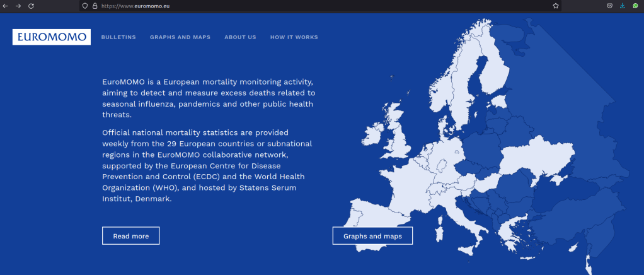This screenshot has height=275, width=644.
Task: Click the Graphs and maps button below the map
Action: pyautogui.click(x=372, y=236)
